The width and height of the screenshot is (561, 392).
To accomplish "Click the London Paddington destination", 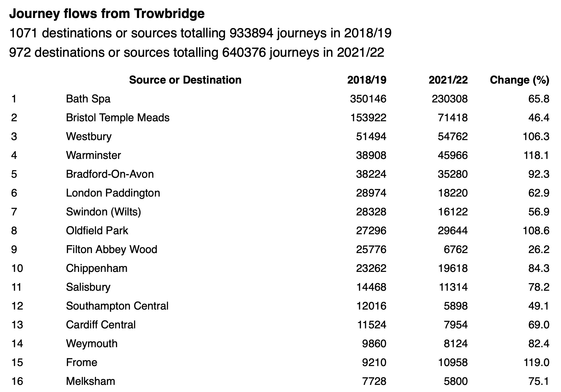I will pos(113,193).
